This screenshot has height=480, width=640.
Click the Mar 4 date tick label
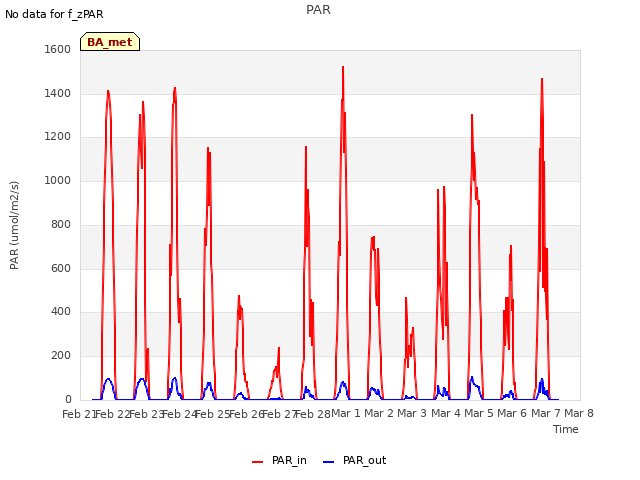pos(446,413)
